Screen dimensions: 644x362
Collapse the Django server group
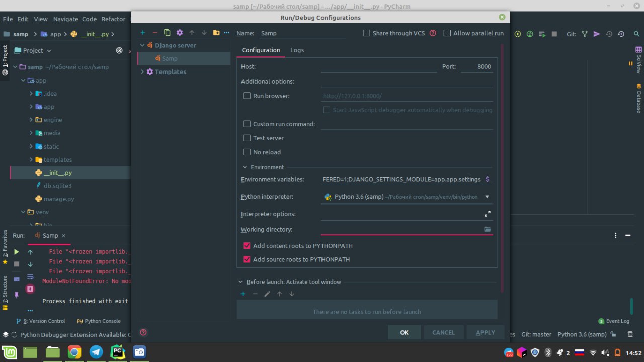click(x=142, y=45)
